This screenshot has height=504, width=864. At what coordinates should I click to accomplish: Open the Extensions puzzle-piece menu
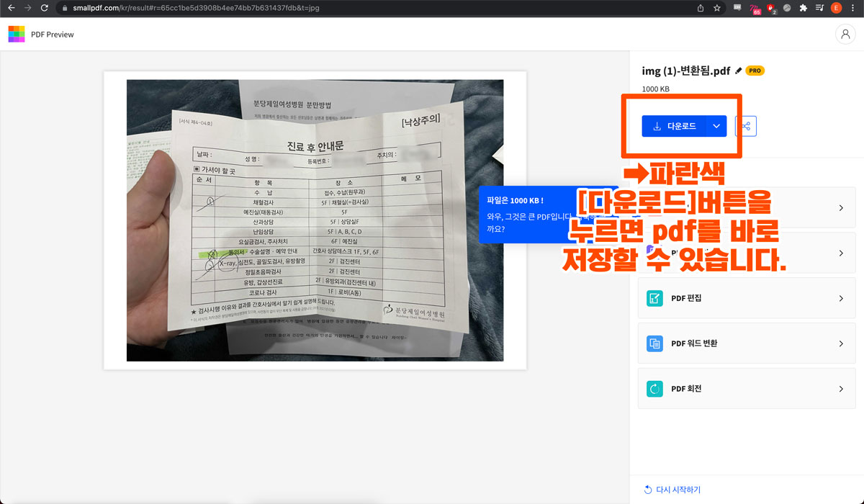[x=804, y=8]
